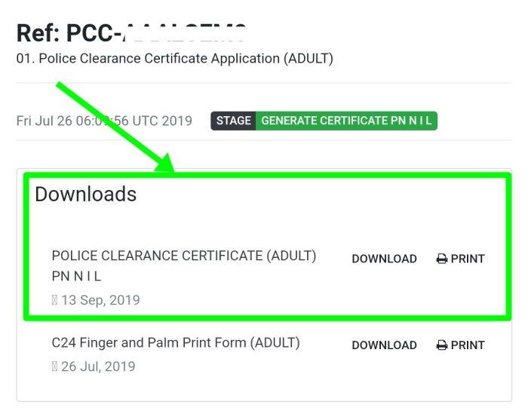This screenshot has height=420, width=528.
Task: Click the printer icon for Police Clearance Certificate
Action: pyautogui.click(x=442, y=259)
